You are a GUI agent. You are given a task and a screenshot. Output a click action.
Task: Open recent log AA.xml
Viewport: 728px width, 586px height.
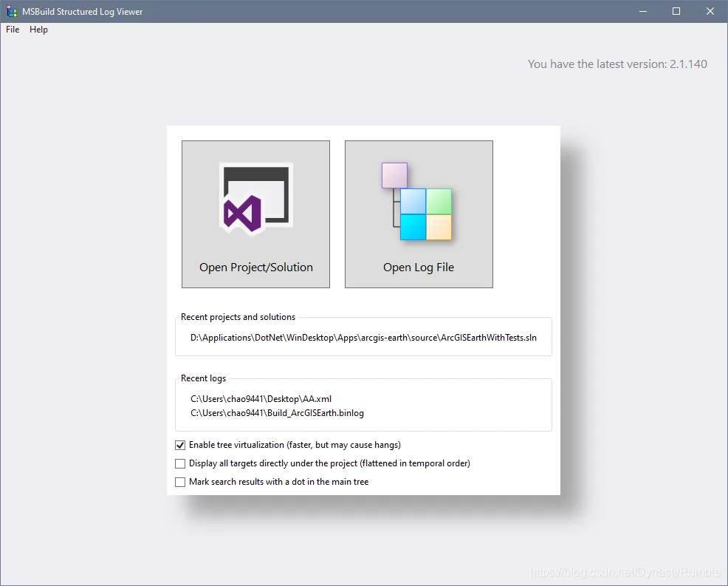[261, 399]
